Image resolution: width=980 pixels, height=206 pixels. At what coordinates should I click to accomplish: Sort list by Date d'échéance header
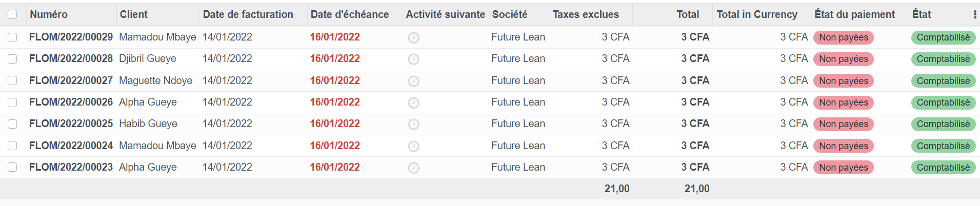pyautogui.click(x=350, y=14)
